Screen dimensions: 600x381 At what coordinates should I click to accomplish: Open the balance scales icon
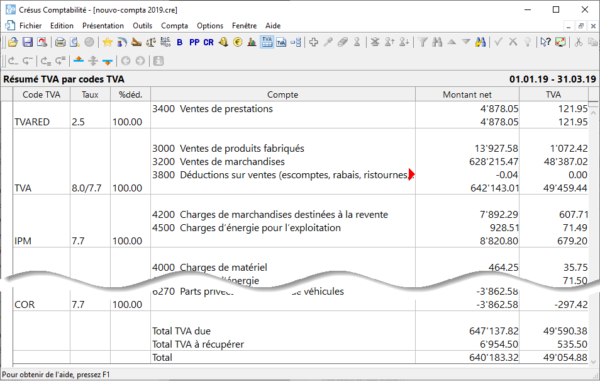(151, 42)
